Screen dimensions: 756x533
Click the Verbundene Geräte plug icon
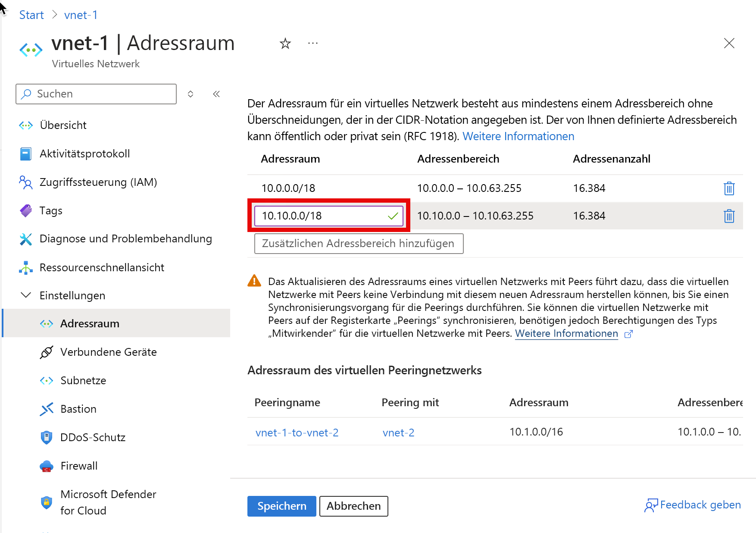point(47,352)
